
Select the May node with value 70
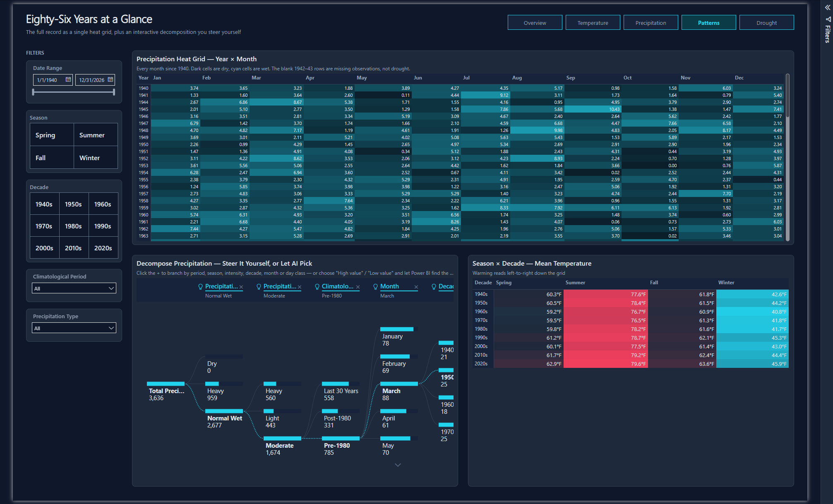click(399, 446)
